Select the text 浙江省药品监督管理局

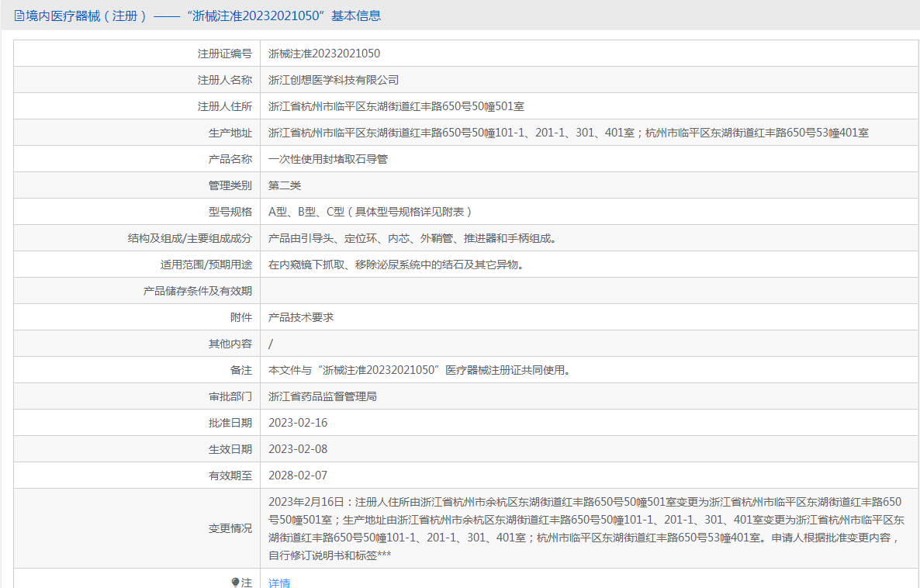323,396
